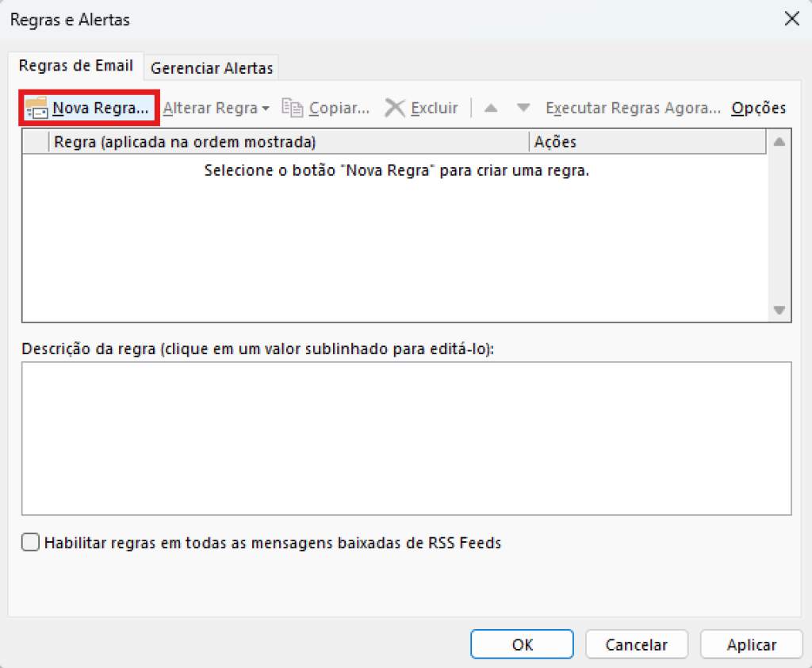This screenshot has width=812, height=668.
Task: Confirm the dialog with OK
Action: (522, 644)
